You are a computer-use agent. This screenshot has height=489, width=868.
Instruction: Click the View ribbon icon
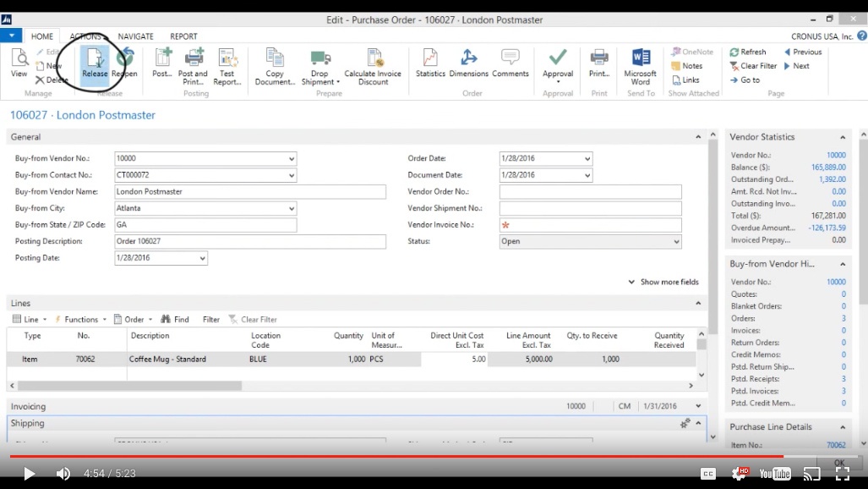tap(19, 63)
